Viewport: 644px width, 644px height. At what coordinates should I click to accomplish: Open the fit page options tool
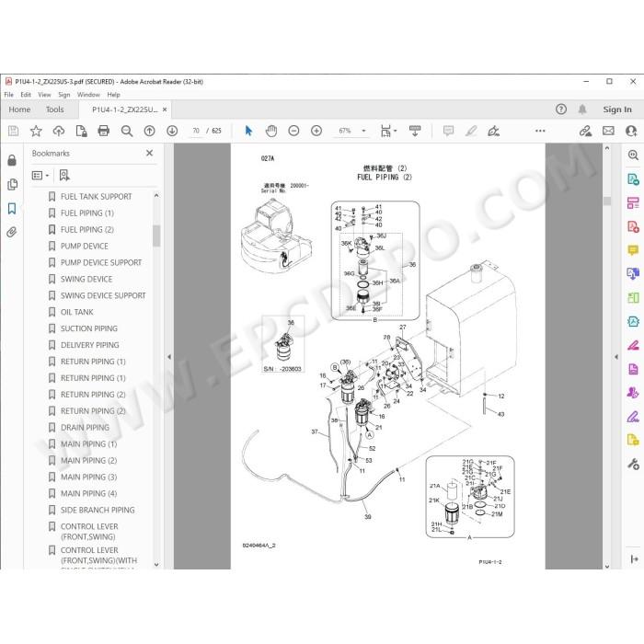pos(388,131)
